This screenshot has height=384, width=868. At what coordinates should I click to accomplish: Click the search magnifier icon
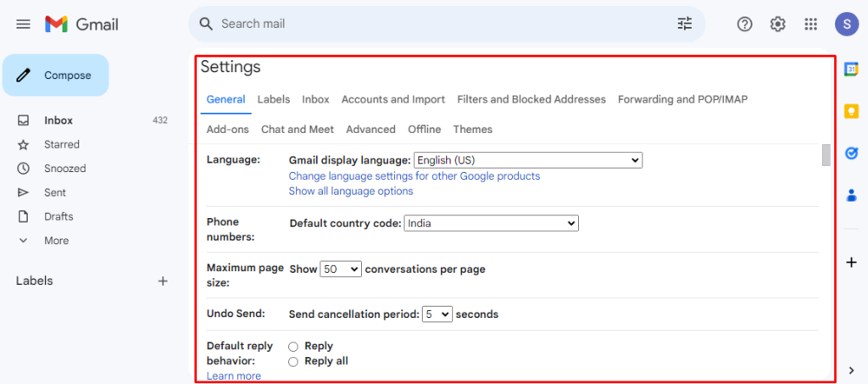click(206, 24)
